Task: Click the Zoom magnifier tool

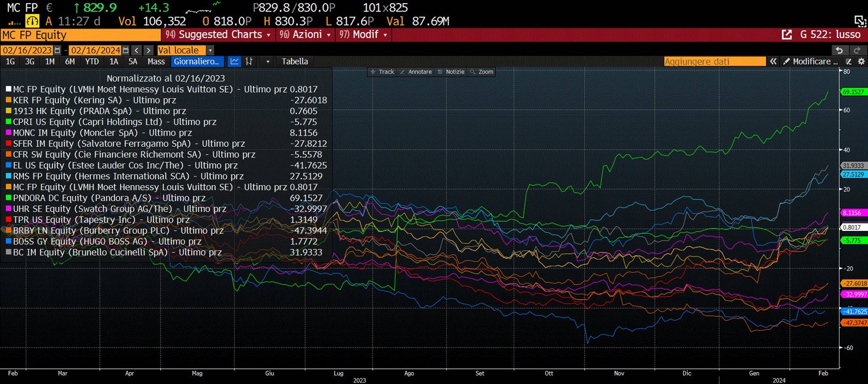Action: (x=482, y=72)
